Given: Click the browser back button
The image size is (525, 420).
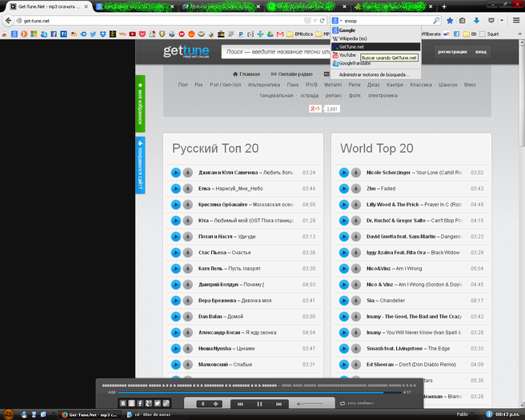Looking at the screenshot, I should [8, 21].
